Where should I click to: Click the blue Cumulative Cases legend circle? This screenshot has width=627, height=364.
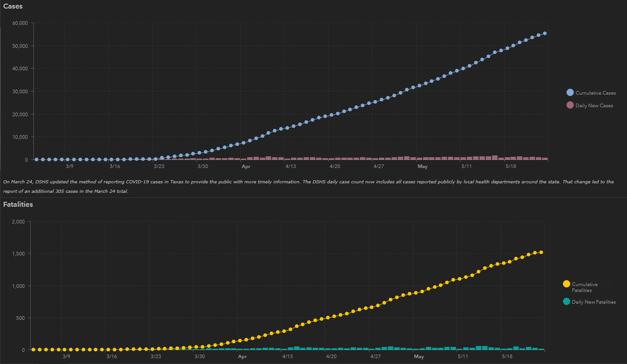pyautogui.click(x=570, y=93)
